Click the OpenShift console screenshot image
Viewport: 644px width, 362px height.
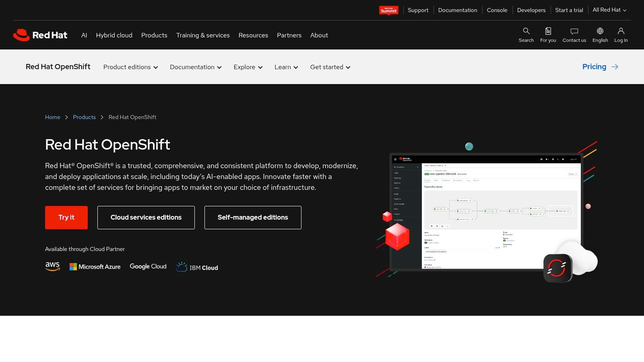(x=486, y=212)
